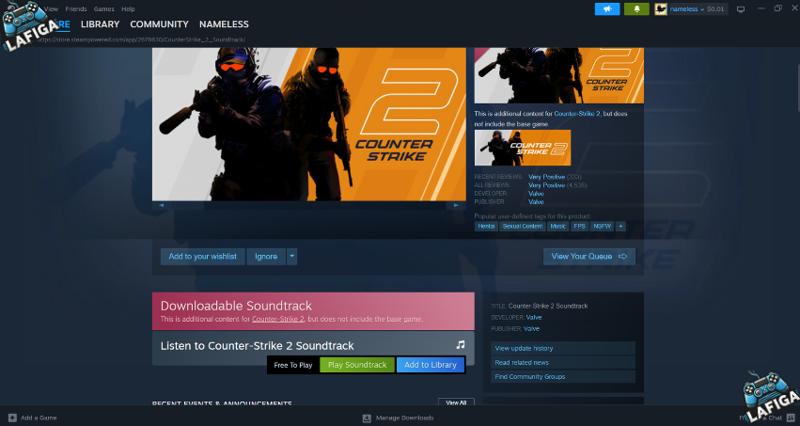Open the Friends menu
Image resolution: width=800 pixels, height=426 pixels.
coord(76,9)
